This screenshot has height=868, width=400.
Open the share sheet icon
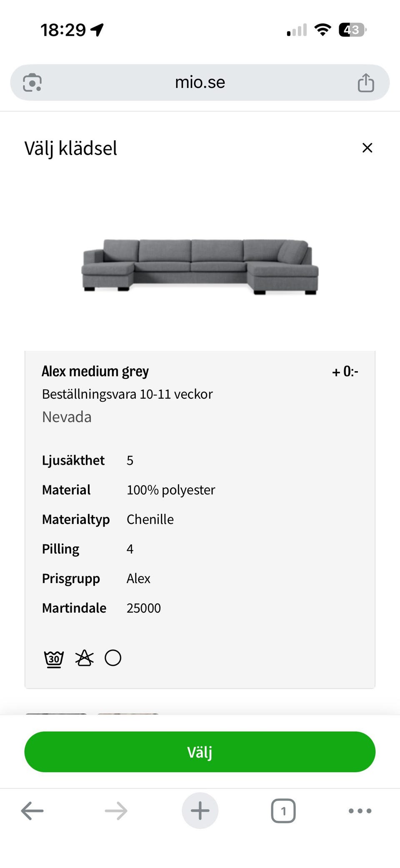click(366, 83)
